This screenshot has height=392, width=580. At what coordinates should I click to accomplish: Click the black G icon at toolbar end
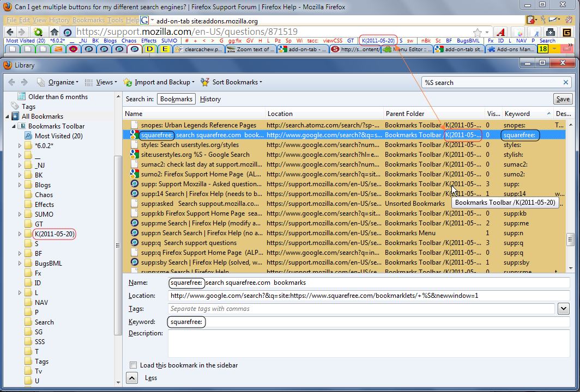tap(567, 33)
